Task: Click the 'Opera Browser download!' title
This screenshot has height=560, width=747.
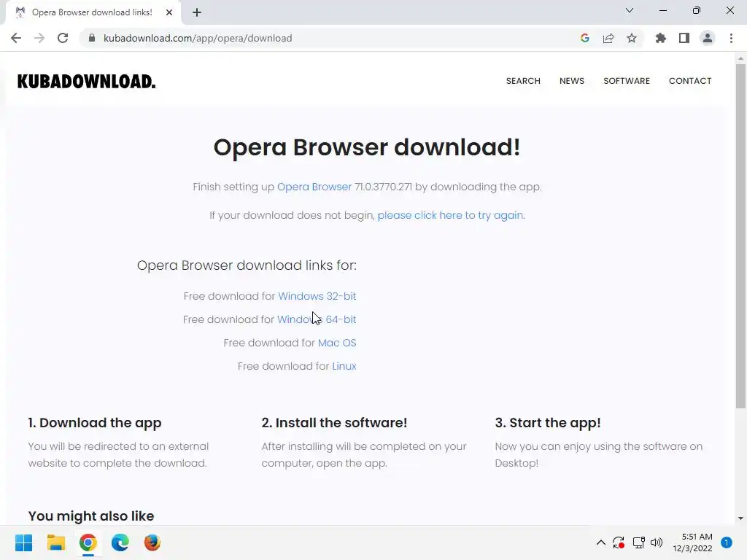Action: 367,147
